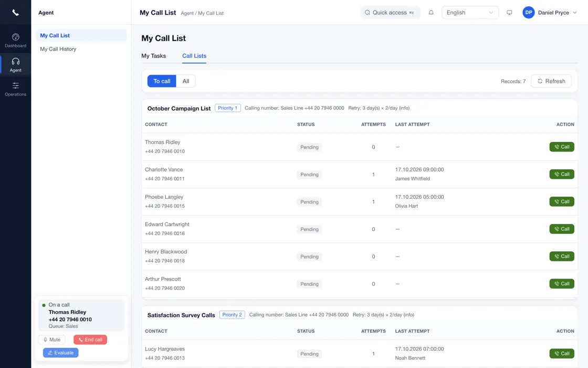
Task: Call Charlotte Vance
Action: click(x=561, y=174)
